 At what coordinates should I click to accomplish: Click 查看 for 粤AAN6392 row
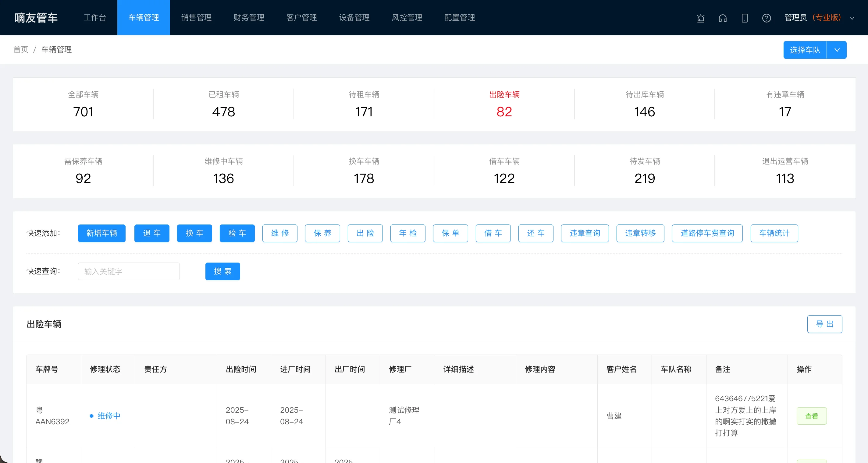click(x=811, y=416)
